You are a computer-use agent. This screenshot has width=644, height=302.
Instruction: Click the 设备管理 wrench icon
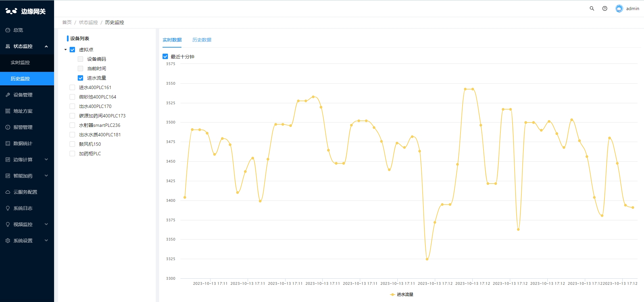click(8, 95)
